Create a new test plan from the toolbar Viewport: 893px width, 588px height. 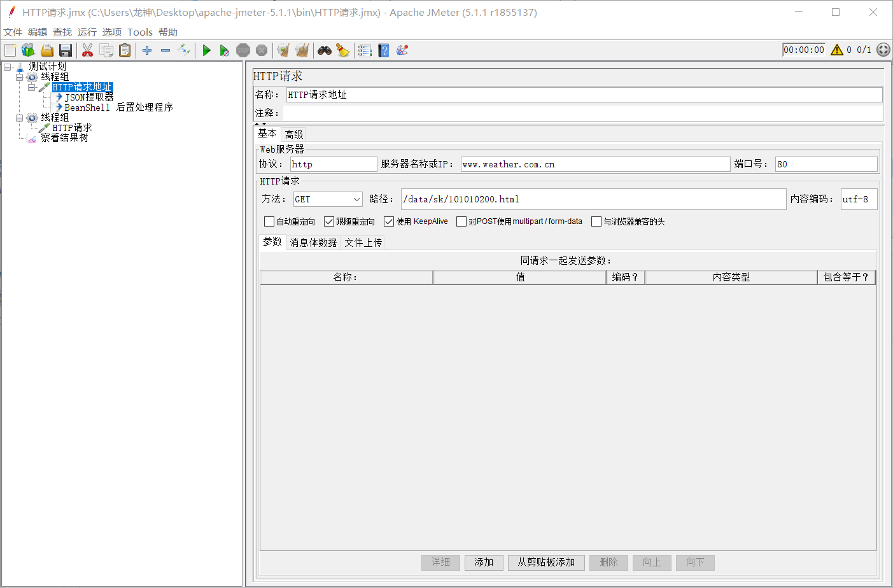[x=10, y=50]
